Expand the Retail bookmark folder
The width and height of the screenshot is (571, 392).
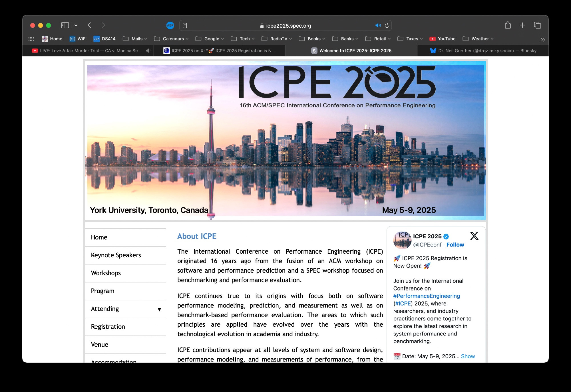pos(378,39)
